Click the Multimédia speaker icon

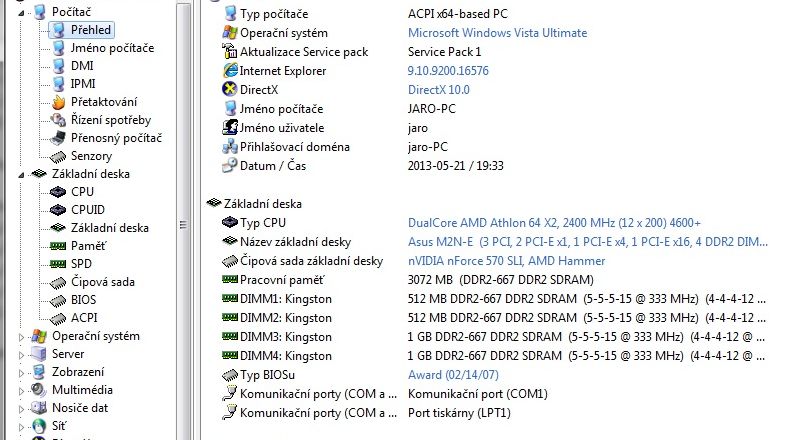[x=39, y=390]
